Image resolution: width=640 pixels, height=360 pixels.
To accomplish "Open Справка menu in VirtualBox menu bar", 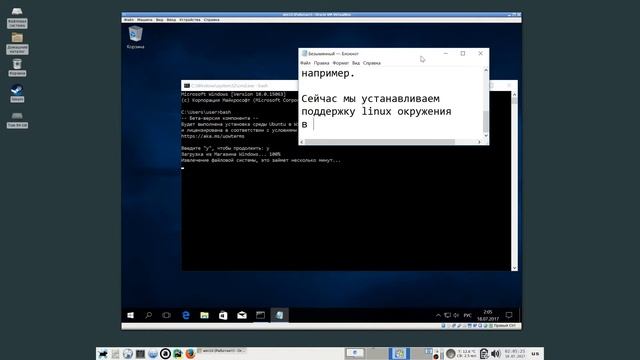I will (211, 20).
